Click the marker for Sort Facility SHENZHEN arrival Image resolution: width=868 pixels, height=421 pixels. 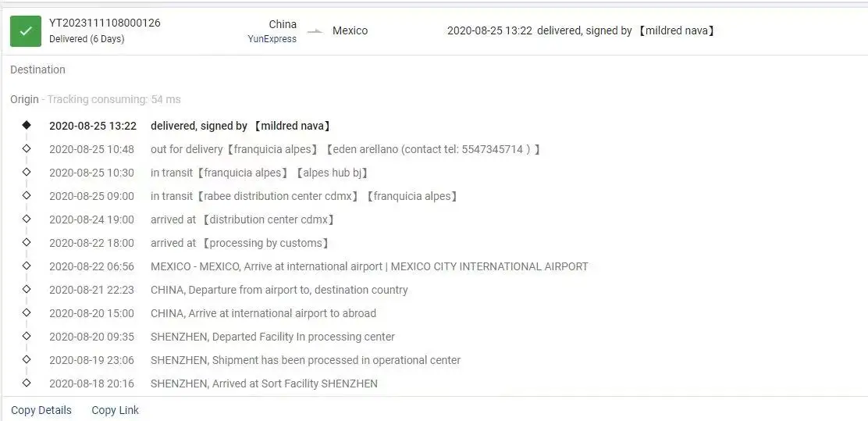pos(27,383)
